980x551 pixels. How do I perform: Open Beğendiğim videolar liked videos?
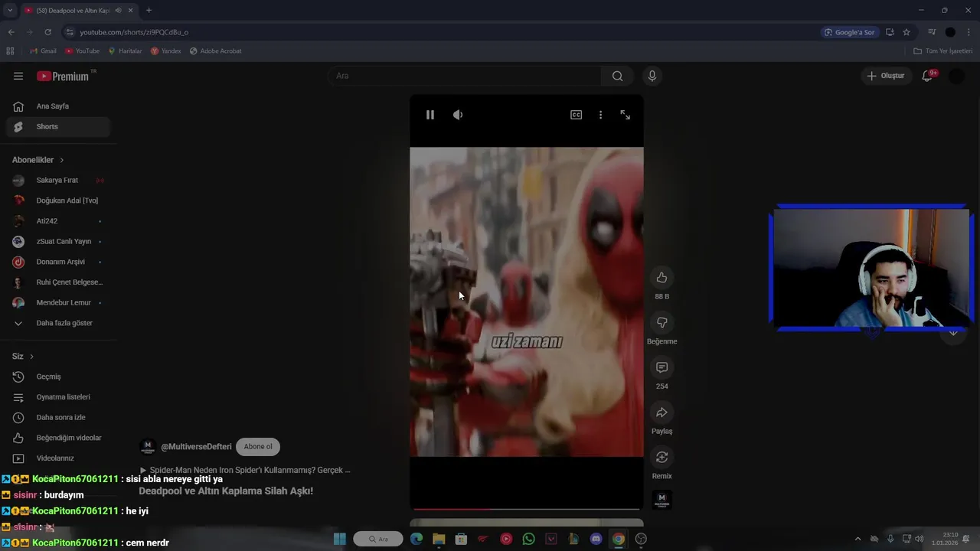(x=58, y=438)
